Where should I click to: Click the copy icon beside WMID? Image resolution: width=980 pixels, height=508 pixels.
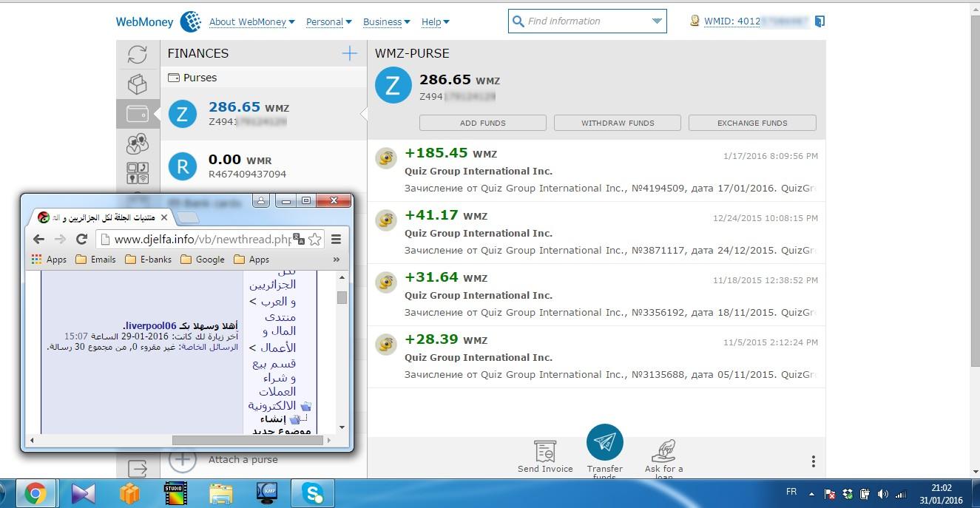[x=820, y=21]
